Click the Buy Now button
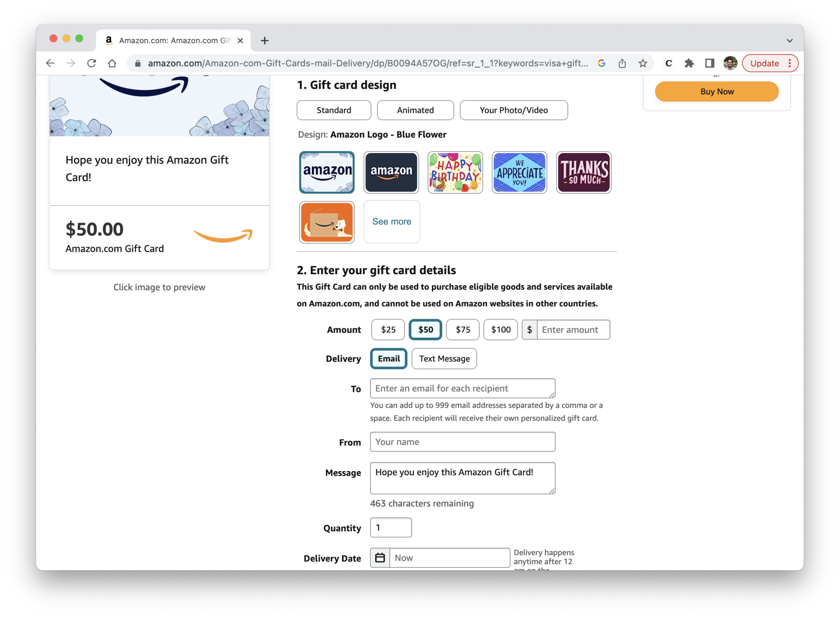Viewport: 840px width, 618px height. 717,91
